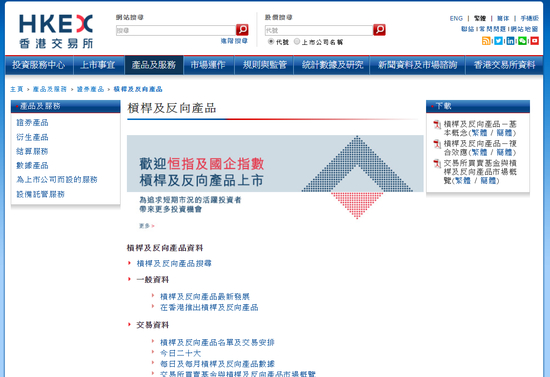Open 證券產品 in the sidebar
This screenshot has width=550, height=377.
pos(32,122)
